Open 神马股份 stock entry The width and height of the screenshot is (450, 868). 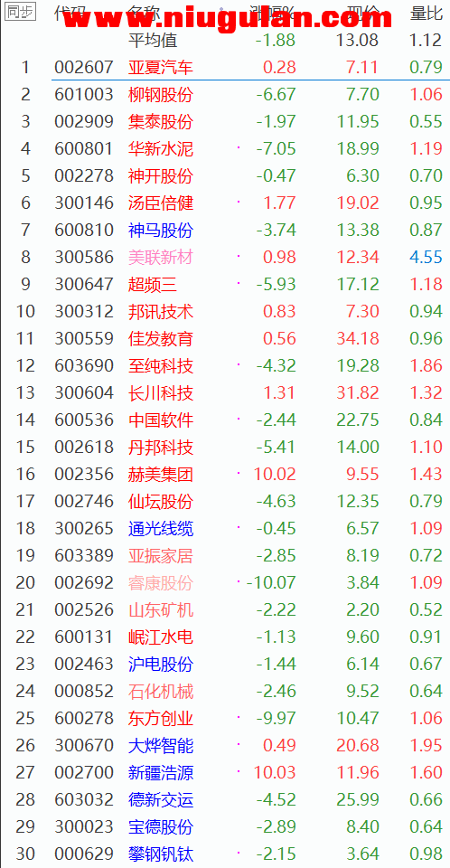click(x=161, y=230)
